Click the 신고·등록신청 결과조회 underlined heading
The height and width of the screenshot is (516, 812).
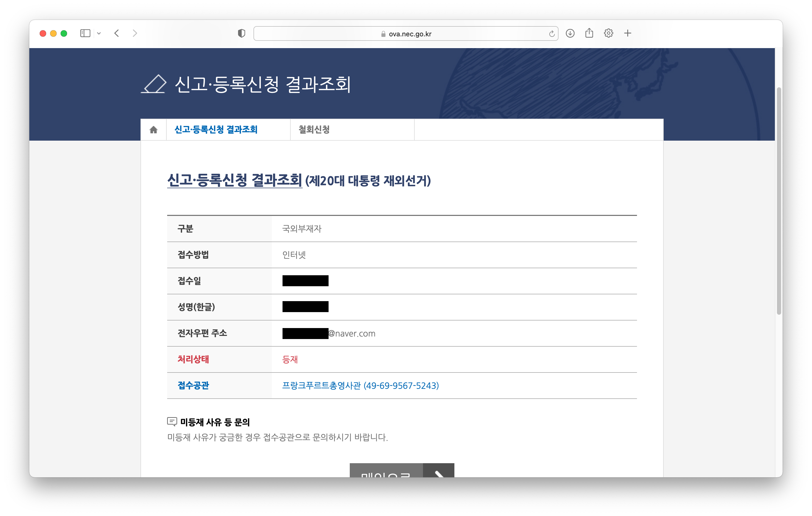click(x=235, y=180)
